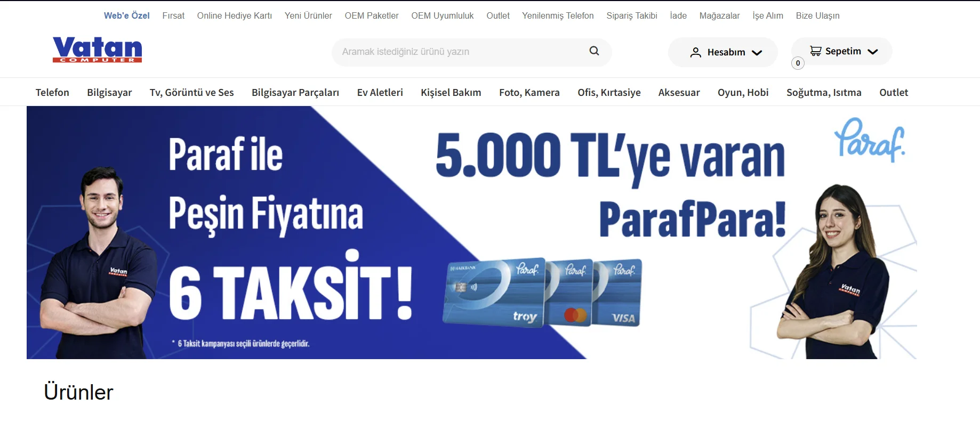Open OEM Uyumluluk link

pos(443,15)
